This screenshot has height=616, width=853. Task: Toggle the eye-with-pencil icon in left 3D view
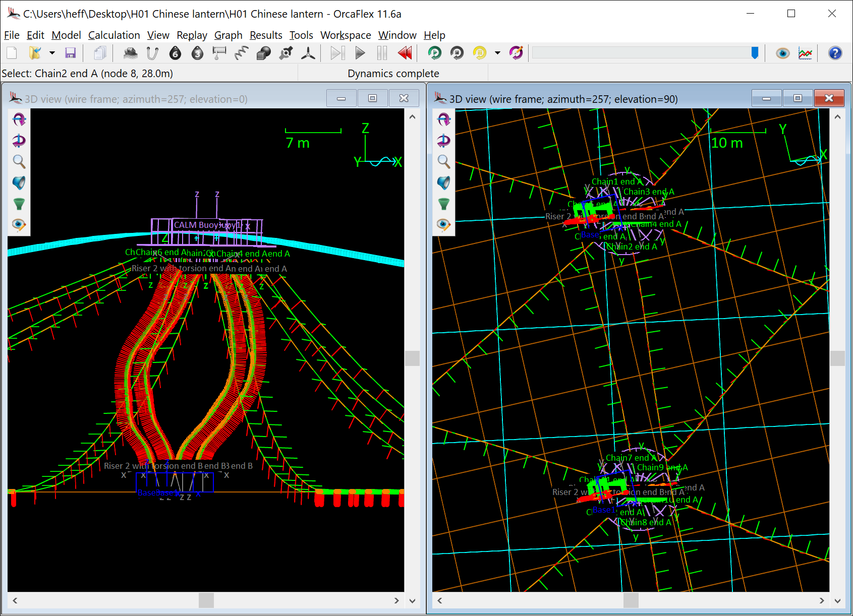pyautogui.click(x=19, y=225)
